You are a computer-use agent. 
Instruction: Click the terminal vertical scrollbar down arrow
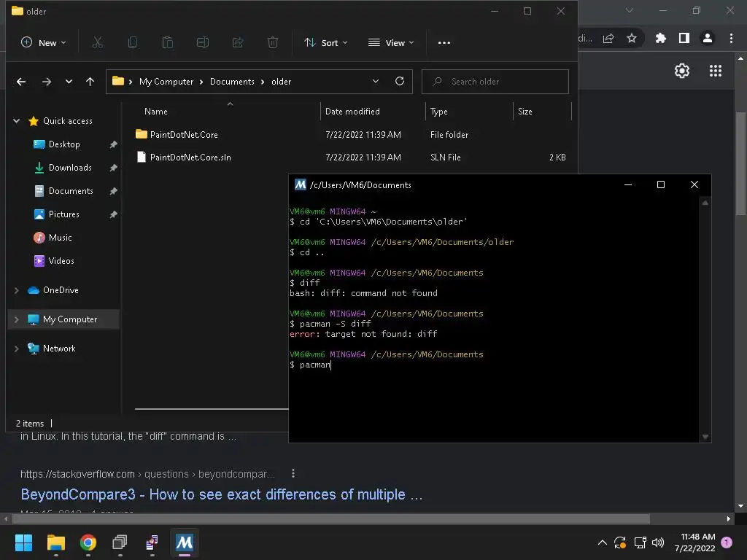pyautogui.click(x=705, y=437)
